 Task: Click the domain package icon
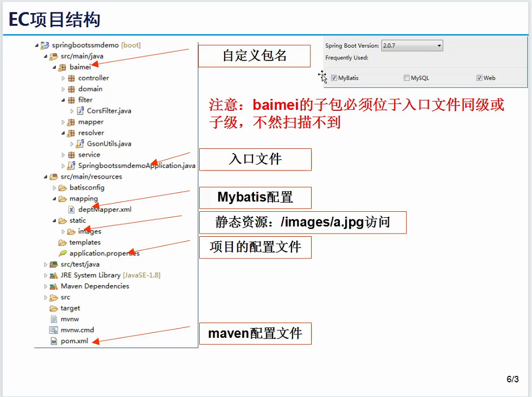[71, 89]
